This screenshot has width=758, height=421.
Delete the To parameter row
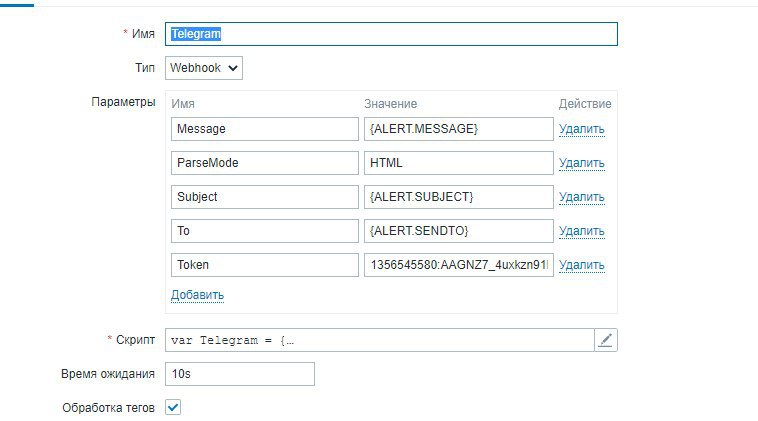pyautogui.click(x=582, y=231)
